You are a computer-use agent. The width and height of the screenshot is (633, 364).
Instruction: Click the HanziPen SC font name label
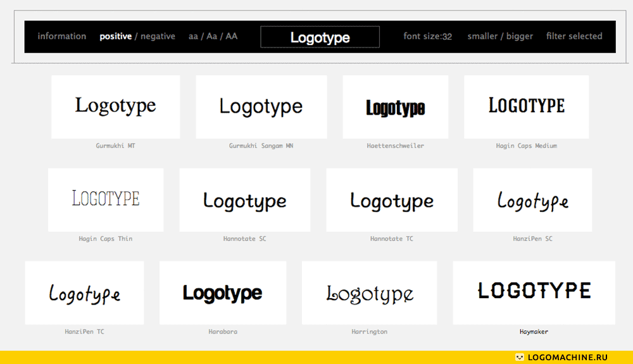tap(532, 239)
